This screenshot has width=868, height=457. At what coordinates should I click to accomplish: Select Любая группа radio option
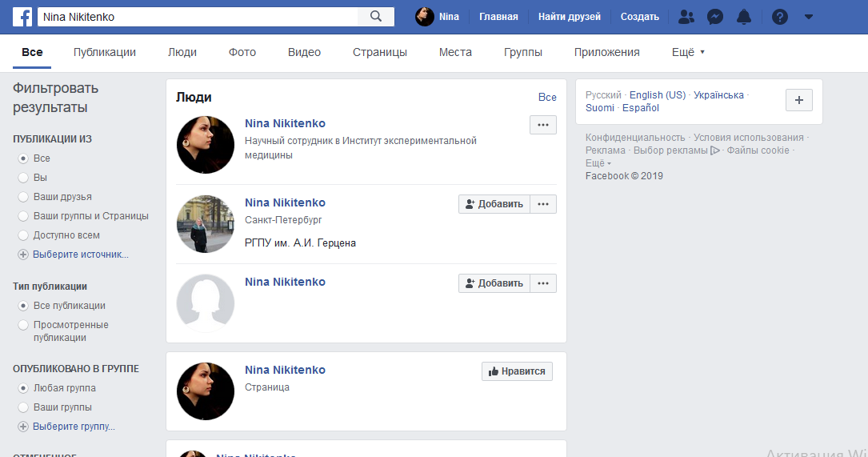pos(23,388)
